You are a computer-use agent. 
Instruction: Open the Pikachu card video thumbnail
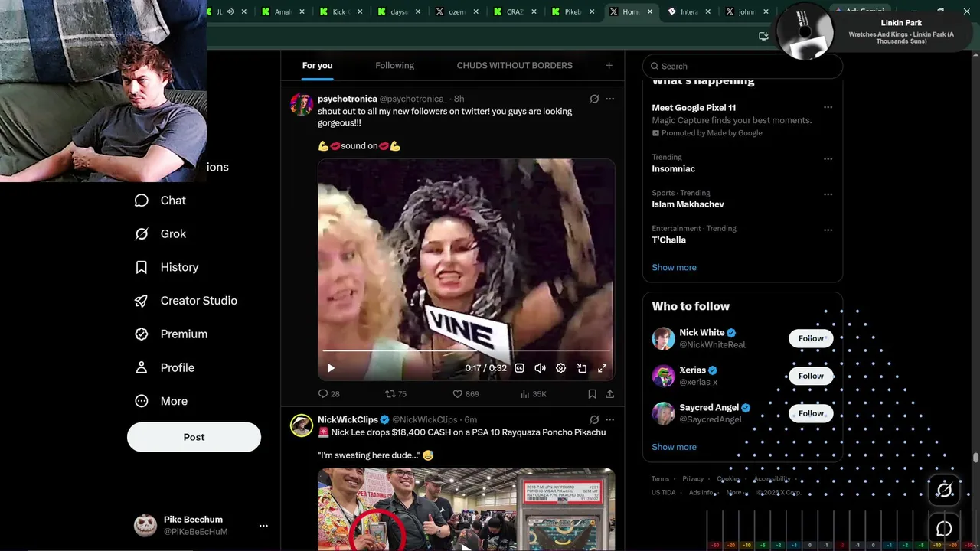click(x=466, y=509)
